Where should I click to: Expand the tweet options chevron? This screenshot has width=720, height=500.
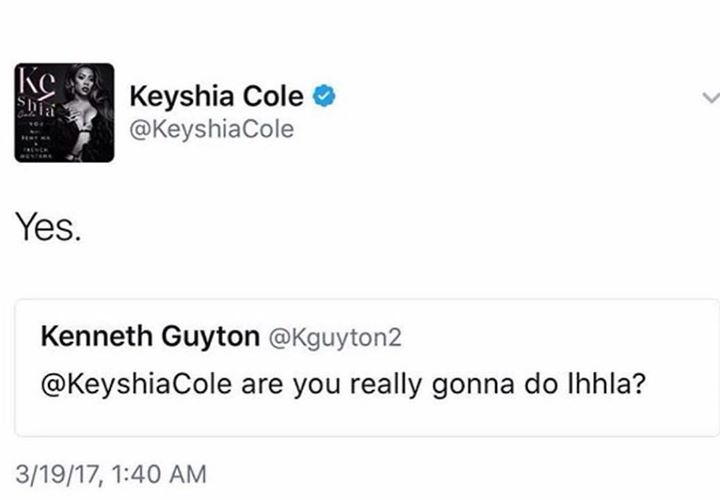pos(711,97)
